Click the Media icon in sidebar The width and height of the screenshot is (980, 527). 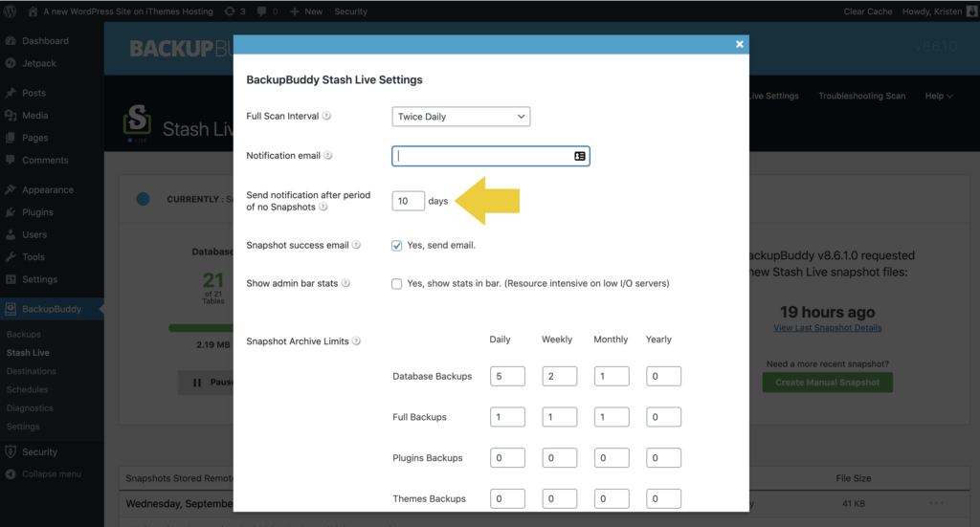coord(11,115)
